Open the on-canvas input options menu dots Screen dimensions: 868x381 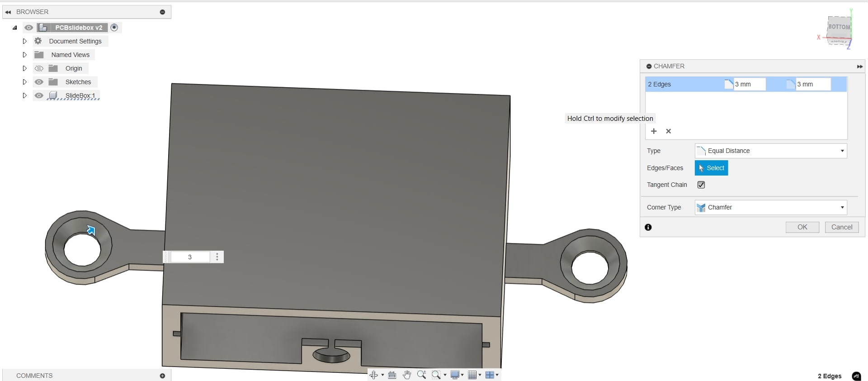[217, 257]
